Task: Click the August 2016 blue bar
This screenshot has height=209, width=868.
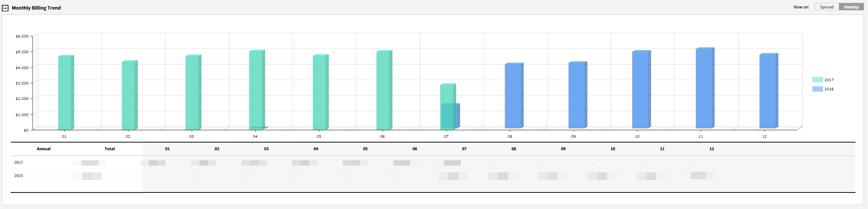Action: (x=513, y=96)
